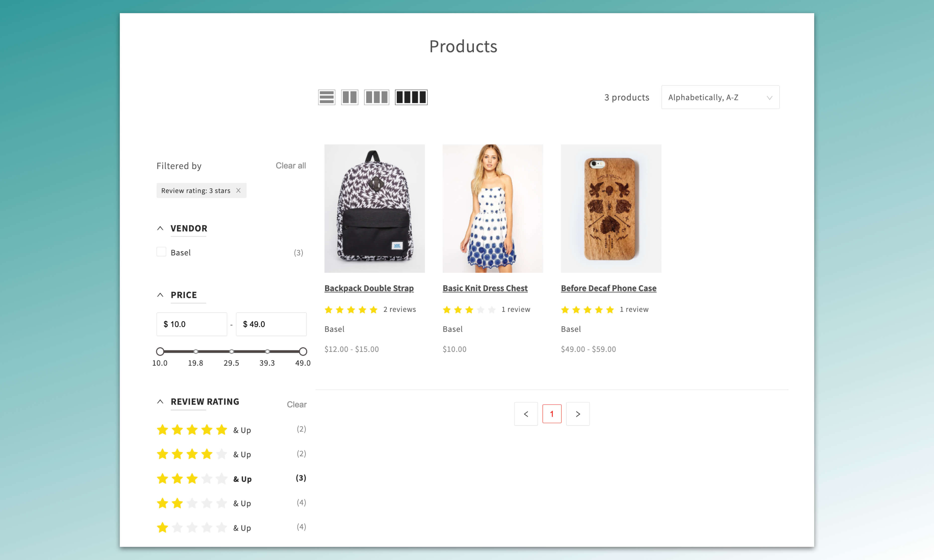Go to next page arrow
934x560 pixels.
point(578,414)
